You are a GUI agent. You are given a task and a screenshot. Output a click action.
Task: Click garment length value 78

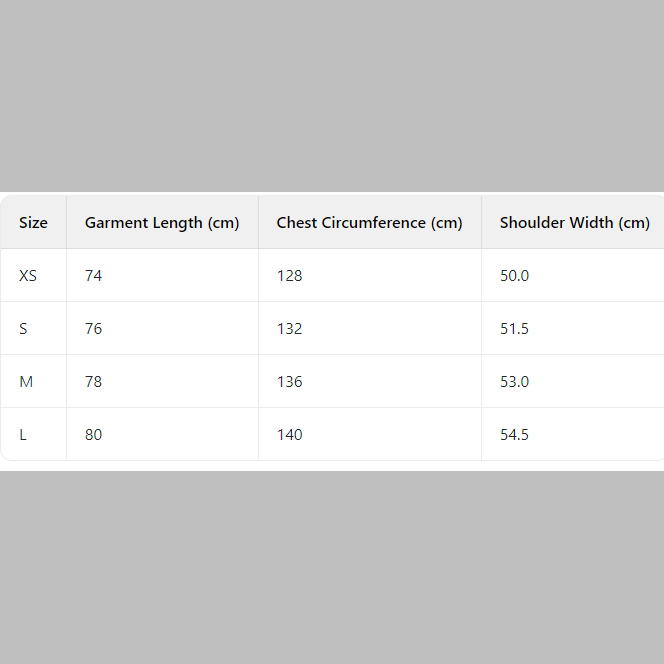pyautogui.click(x=93, y=382)
